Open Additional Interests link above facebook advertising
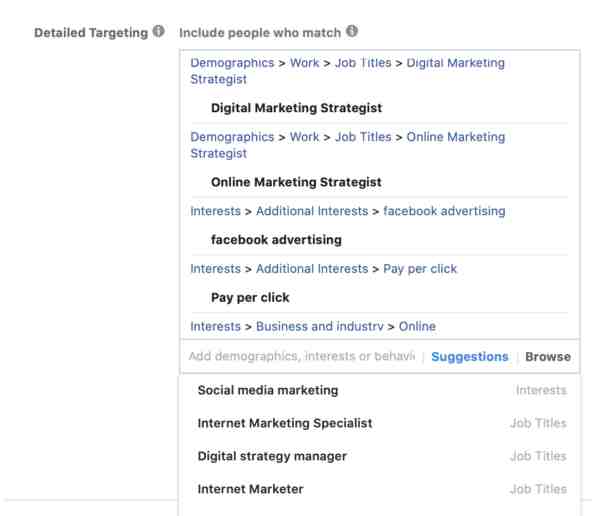Screen dimensions: 600x516 312,211
